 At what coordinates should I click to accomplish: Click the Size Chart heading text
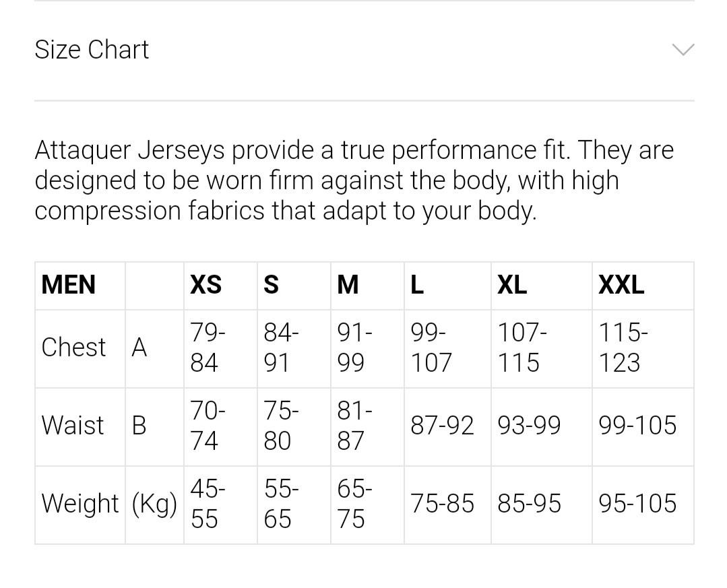pyautogui.click(x=92, y=50)
